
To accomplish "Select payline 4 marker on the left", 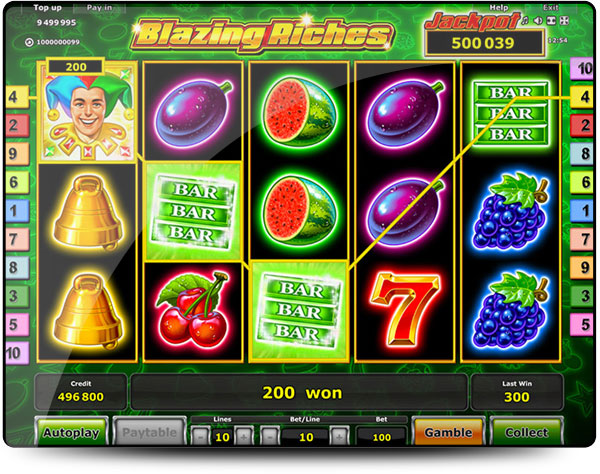I will click(x=17, y=97).
